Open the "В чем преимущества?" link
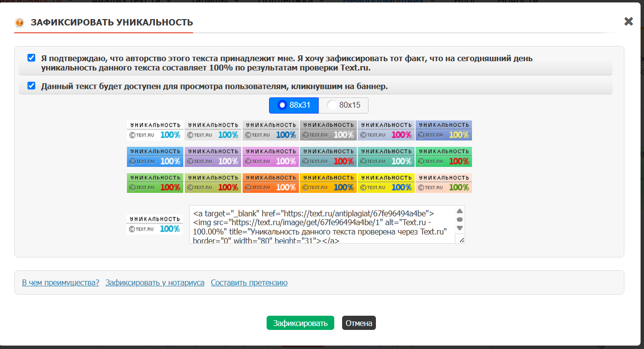 pyautogui.click(x=60, y=282)
